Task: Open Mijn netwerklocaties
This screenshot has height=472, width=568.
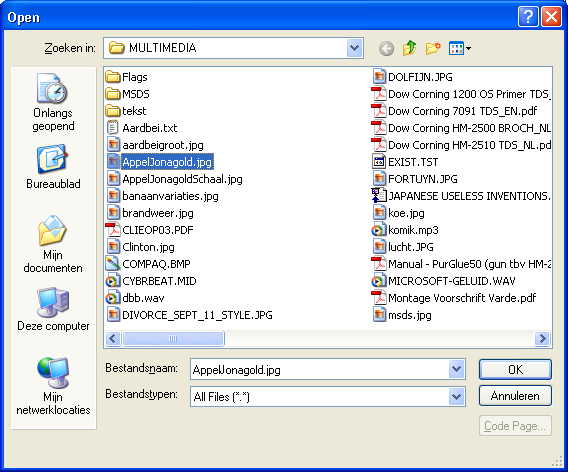Action: coord(53,386)
